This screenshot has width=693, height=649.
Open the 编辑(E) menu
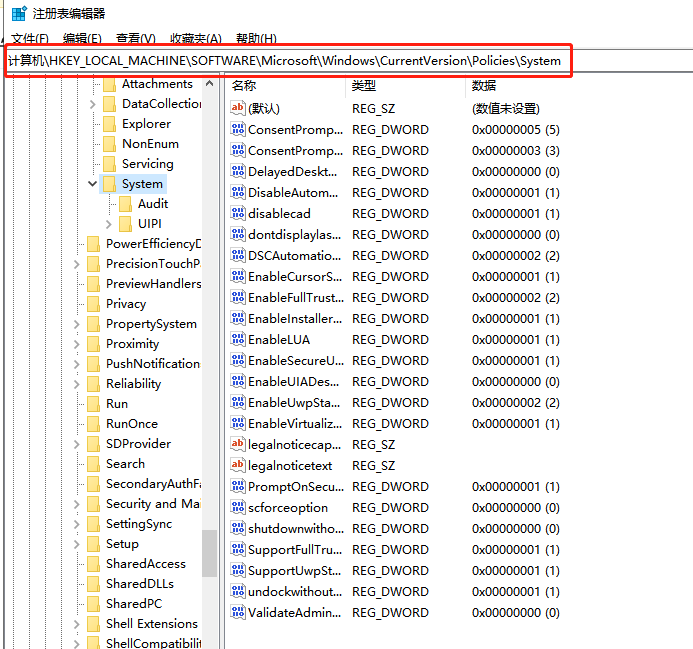(82, 39)
